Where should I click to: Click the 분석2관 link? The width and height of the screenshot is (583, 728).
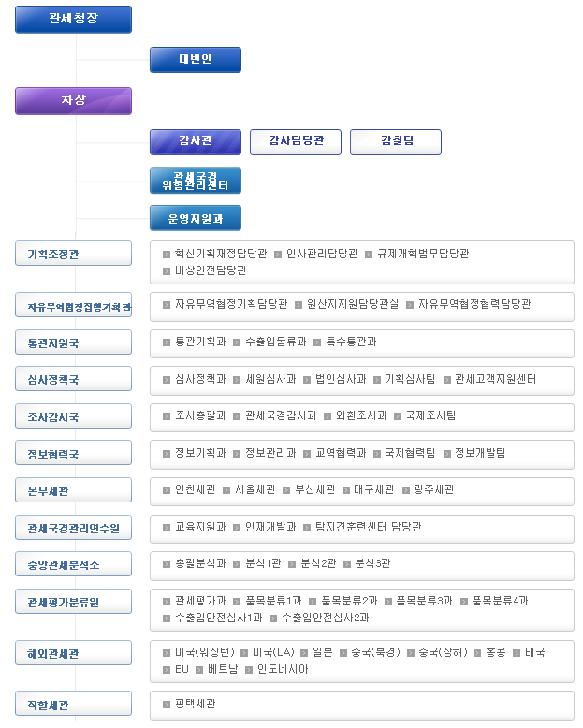pyautogui.click(x=318, y=563)
